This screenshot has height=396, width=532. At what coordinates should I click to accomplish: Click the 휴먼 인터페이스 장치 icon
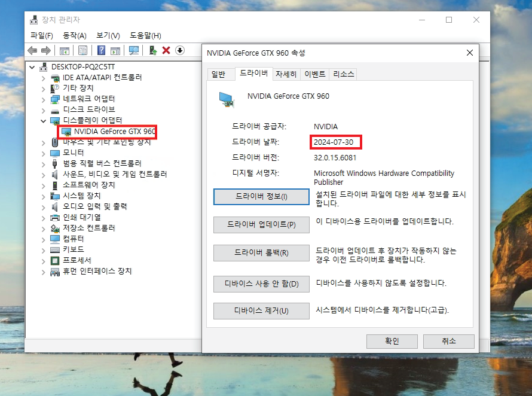(x=55, y=272)
